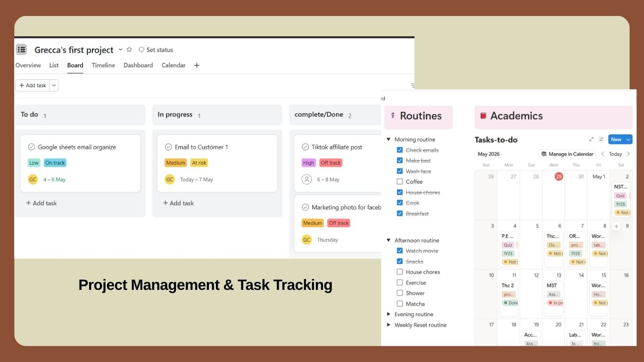644x362 pixels.
Task: Click the On track status tag
Action: tap(55, 163)
